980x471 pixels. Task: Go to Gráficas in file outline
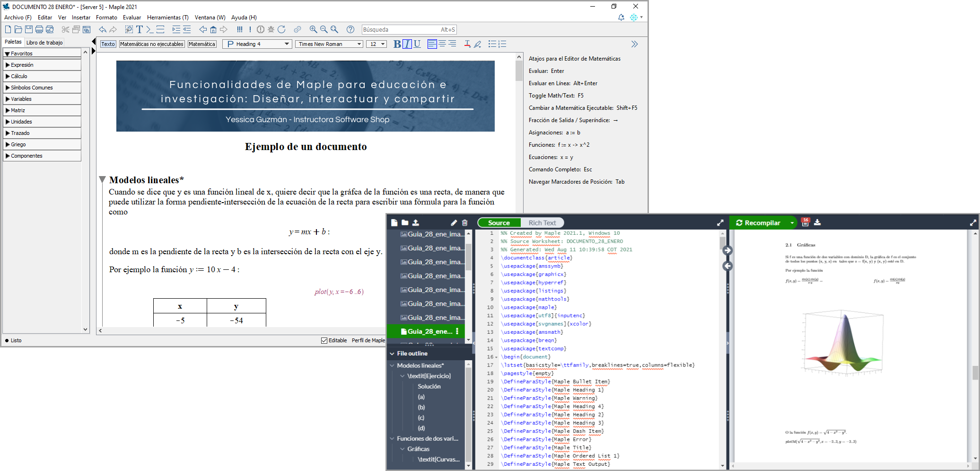click(x=419, y=449)
